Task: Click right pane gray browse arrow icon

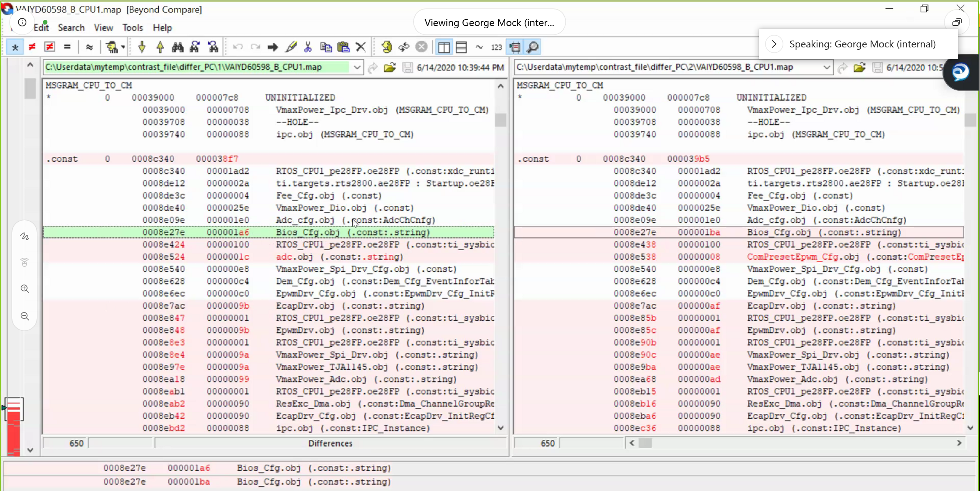Action: click(842, 68)
